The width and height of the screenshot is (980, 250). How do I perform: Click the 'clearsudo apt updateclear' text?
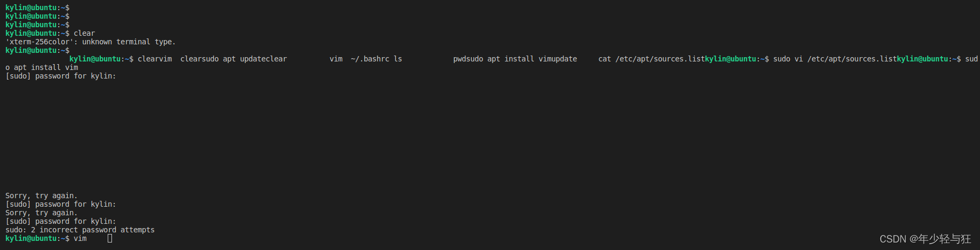point(234,59)
